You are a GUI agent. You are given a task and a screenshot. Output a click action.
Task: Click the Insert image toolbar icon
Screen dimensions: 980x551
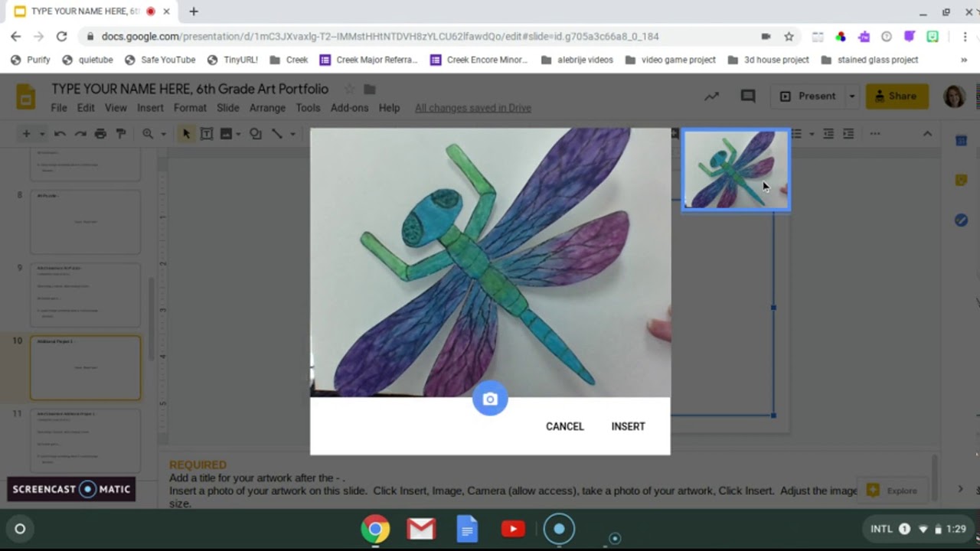click(x=226, y=134)
